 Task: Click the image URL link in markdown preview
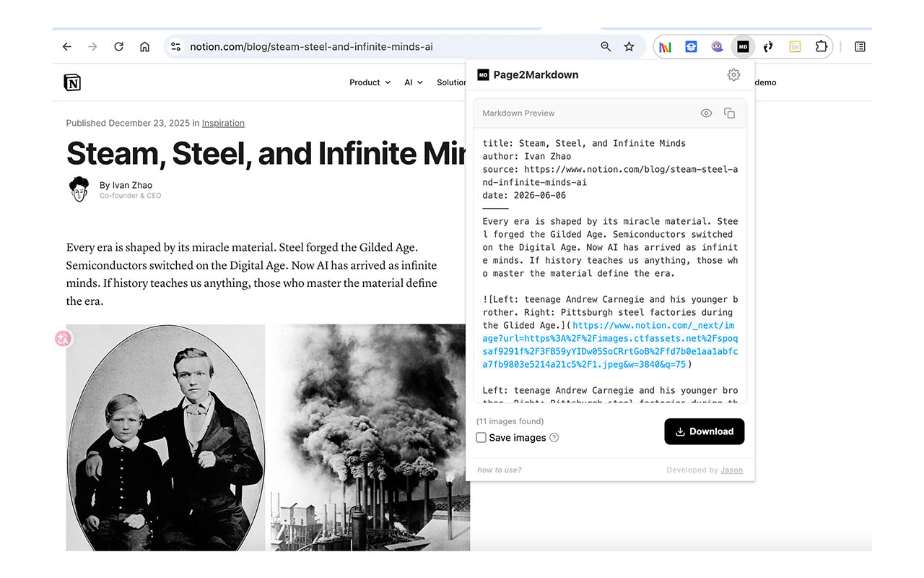[x=611, y=345]
